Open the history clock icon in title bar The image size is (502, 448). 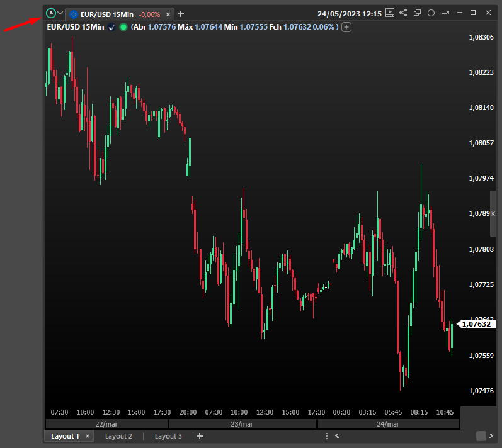click(431, 13)
